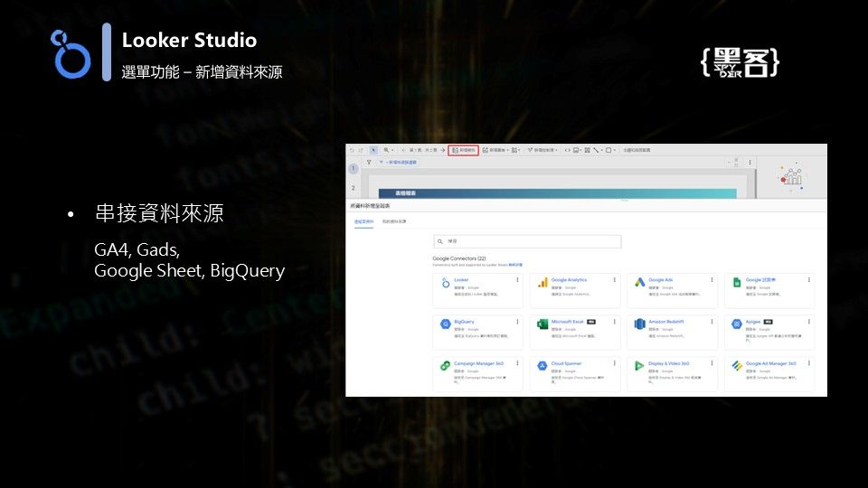Click the insert Image icon
Image resolution: width=868 pixels, height=488 pixels.
577,150
